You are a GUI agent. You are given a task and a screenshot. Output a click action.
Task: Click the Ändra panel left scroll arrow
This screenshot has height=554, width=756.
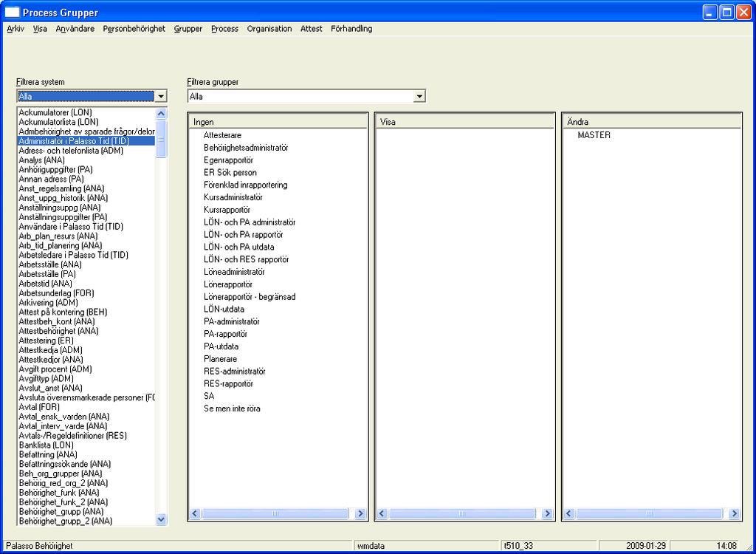(x=569, y=514)
